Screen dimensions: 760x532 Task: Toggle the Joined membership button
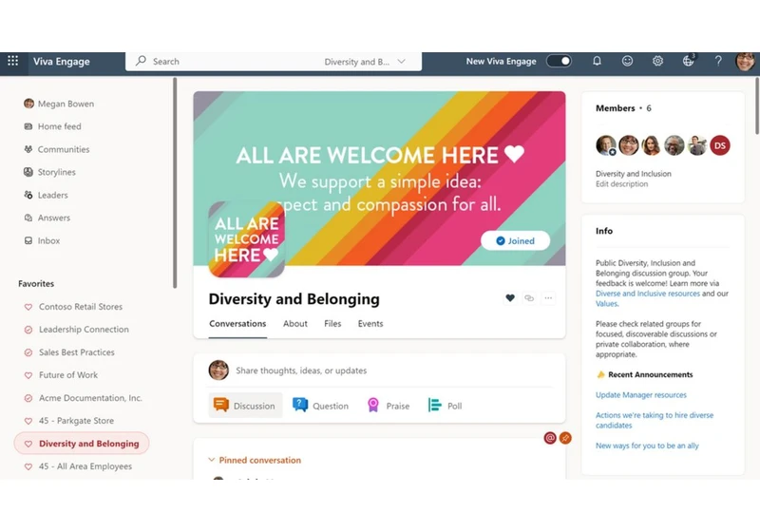pos(515,240)
